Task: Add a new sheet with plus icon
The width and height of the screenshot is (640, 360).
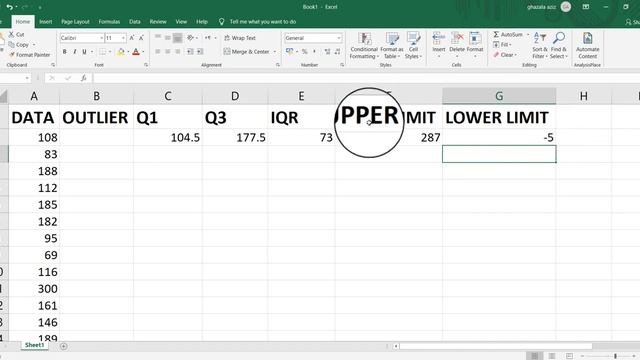Action: (x=64, y=346)
